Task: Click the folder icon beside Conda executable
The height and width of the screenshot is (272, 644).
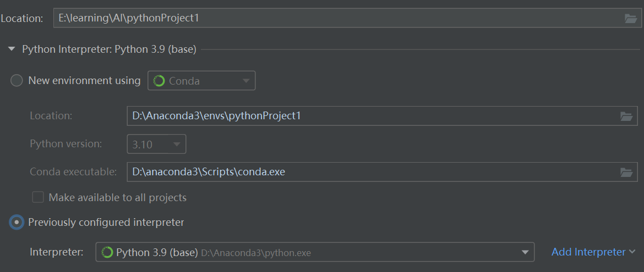Action: coord(626,172)
